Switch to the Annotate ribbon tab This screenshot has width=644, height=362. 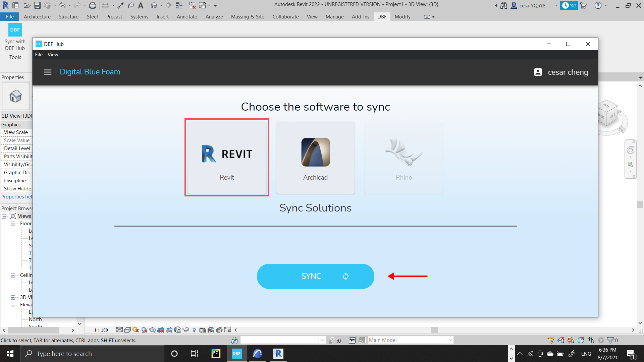pyautogui.click(x=187, y=17)
